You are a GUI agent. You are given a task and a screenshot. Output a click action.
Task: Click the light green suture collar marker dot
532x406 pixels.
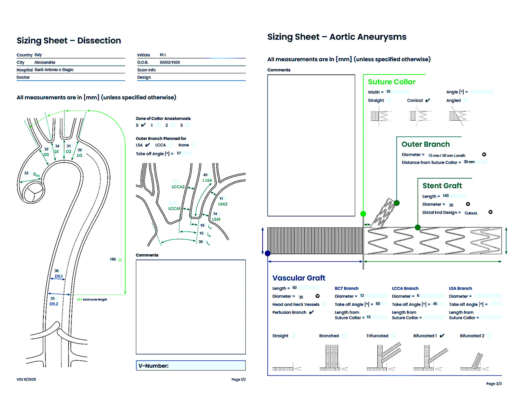point(363,214)
